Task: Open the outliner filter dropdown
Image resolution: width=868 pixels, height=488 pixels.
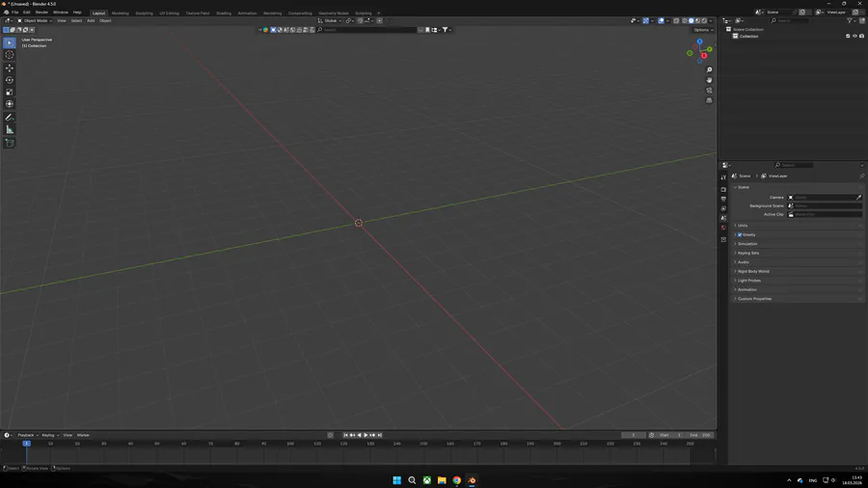Action: pyautogui.click(x=852, y=21)
